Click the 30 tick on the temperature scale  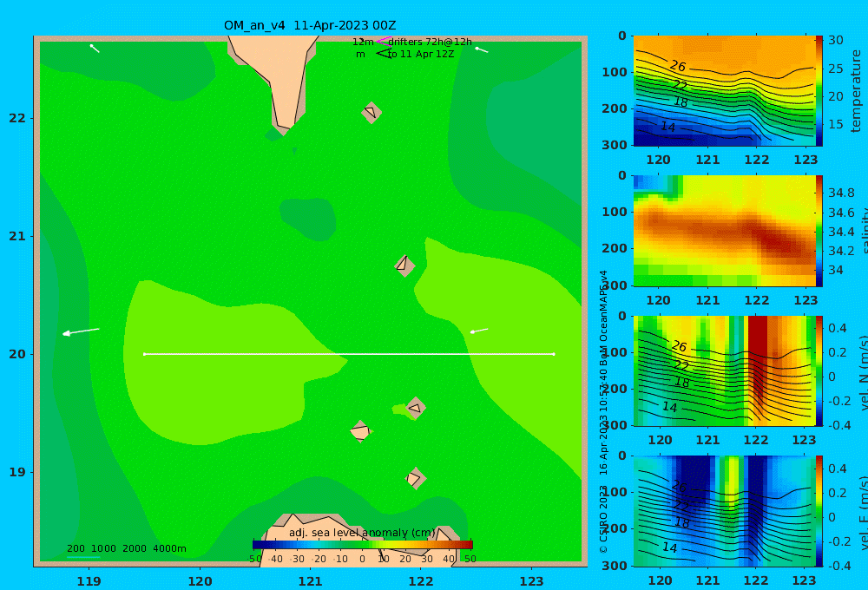pos(836,40)
